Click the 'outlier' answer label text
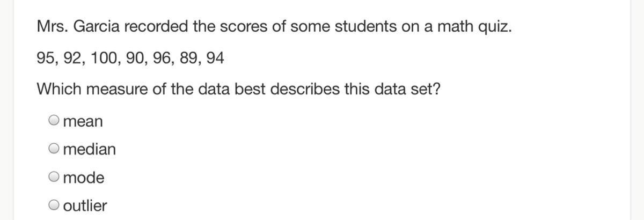 [x=85, y=206]
